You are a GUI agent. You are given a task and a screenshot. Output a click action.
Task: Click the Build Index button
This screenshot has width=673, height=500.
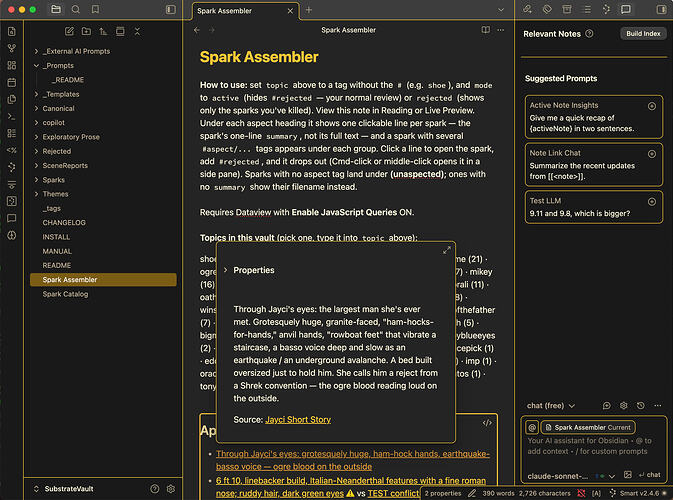point(643,33)
